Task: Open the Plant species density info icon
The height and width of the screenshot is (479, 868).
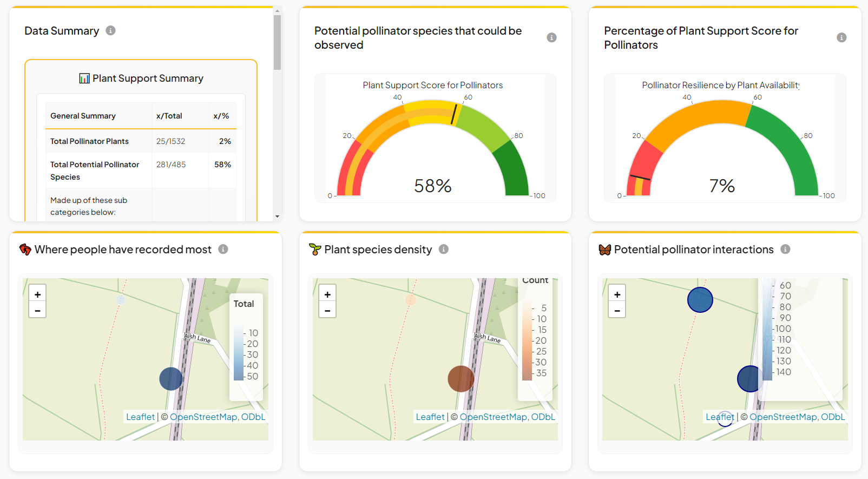Action: 443,249
